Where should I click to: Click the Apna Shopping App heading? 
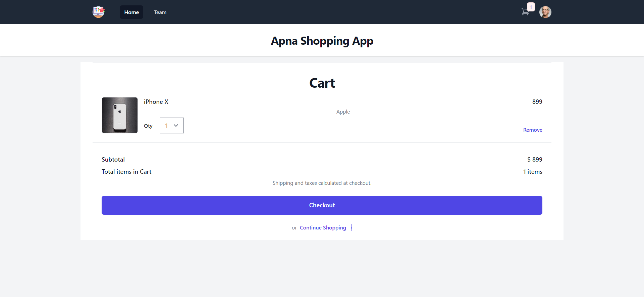(x=322, y=41)
